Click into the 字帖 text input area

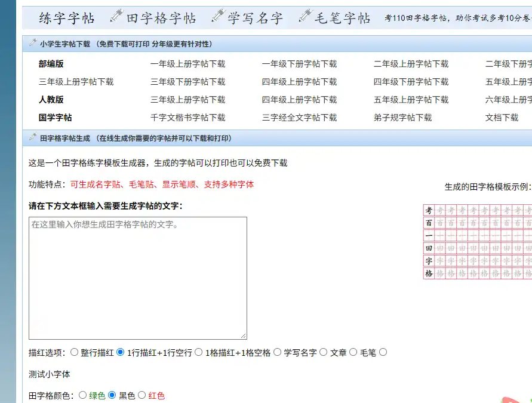click(x=138, y=278)
